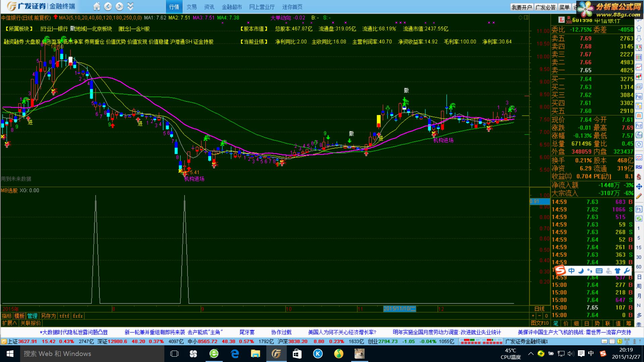Switch to daily 日 period
This screenshot has height=362, width=644.
[639, 277]
